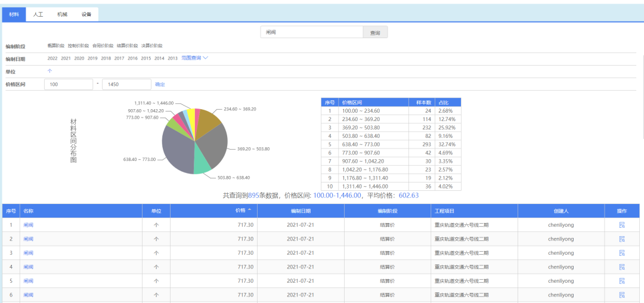Expand the 范围查询 date range dropdown
The width and height of the screenshot is (644, 303).
(x=194, y=58)
